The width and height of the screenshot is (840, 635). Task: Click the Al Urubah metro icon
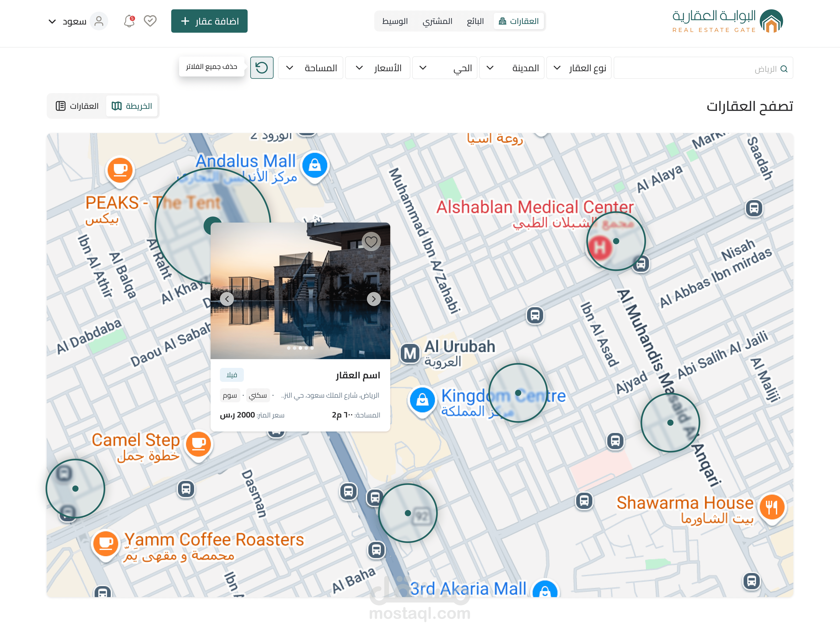pos(410,353)
